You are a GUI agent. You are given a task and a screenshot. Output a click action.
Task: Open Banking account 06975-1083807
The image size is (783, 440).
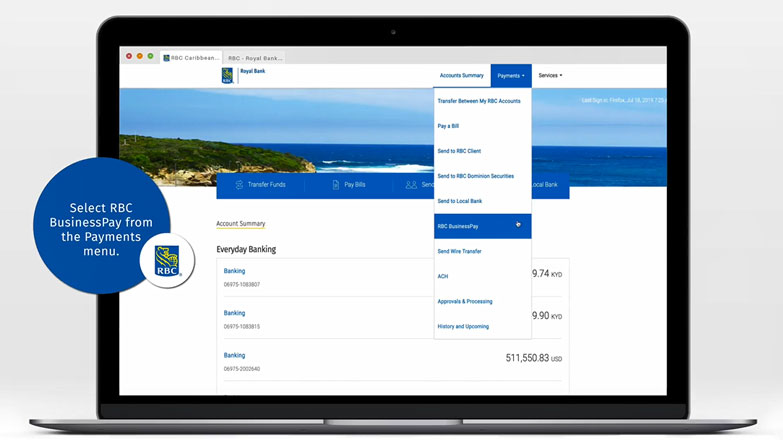point(234,271)
